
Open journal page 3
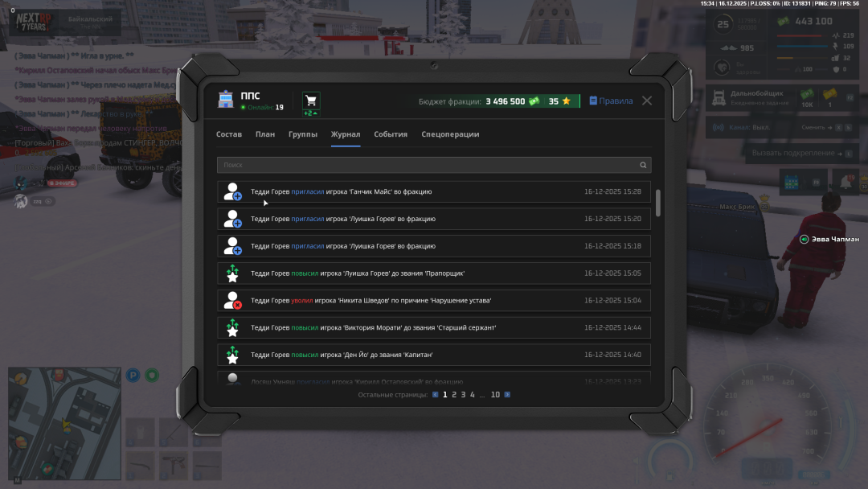tap(463, 395)
